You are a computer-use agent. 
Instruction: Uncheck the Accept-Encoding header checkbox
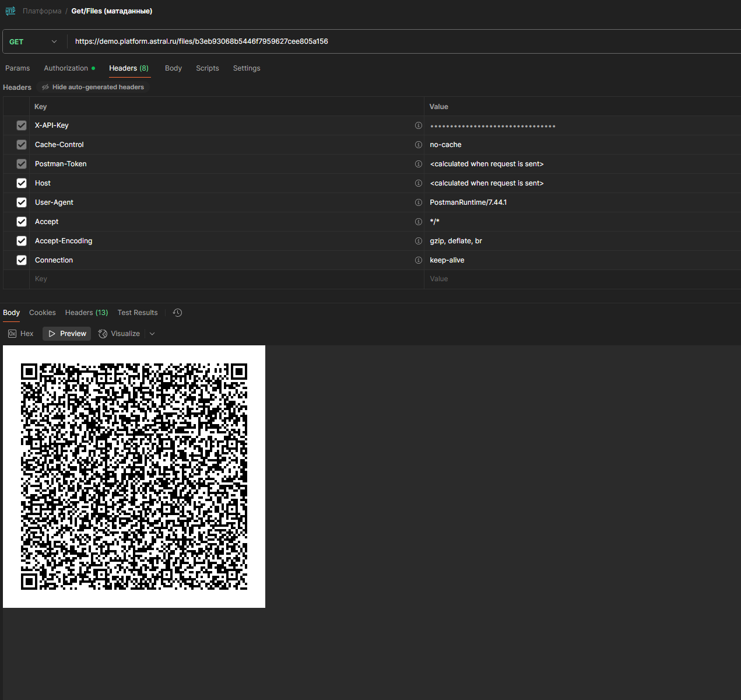[x=22, y=241]
